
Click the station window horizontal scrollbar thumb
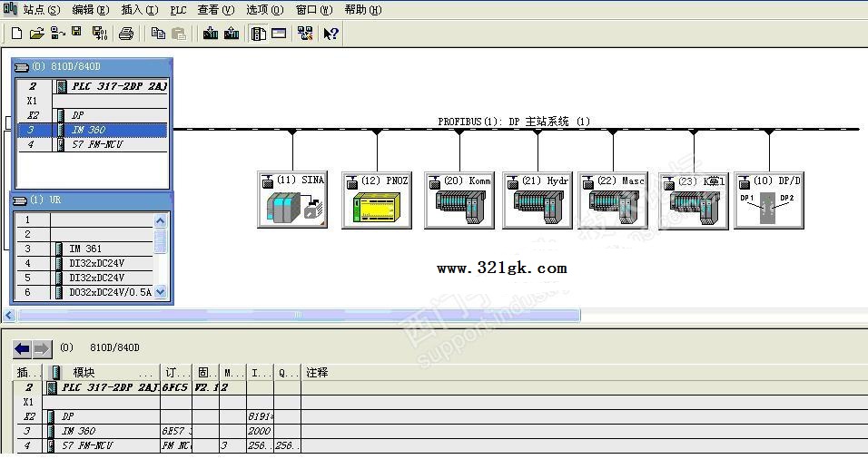click(299, 315)
